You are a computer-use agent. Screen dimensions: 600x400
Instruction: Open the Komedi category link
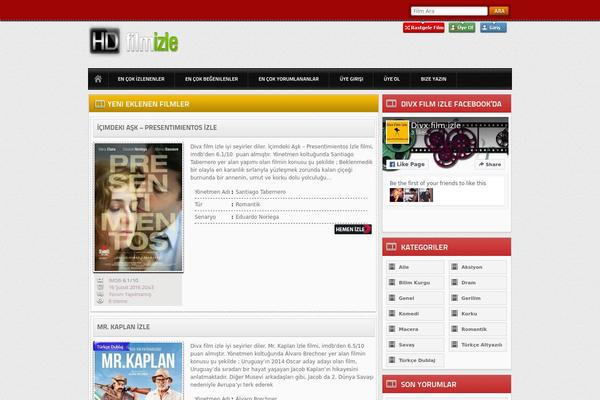tap(409, 313)
